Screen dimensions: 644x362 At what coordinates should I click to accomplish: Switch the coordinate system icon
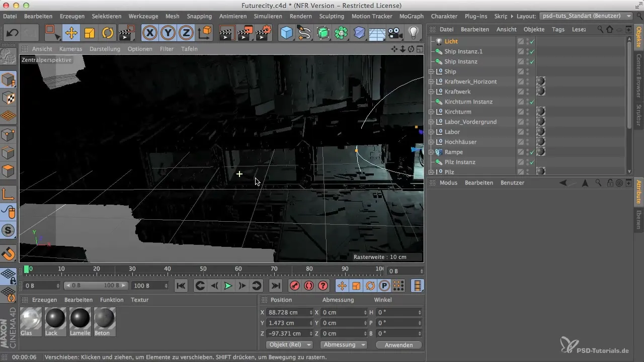(205, 34)
